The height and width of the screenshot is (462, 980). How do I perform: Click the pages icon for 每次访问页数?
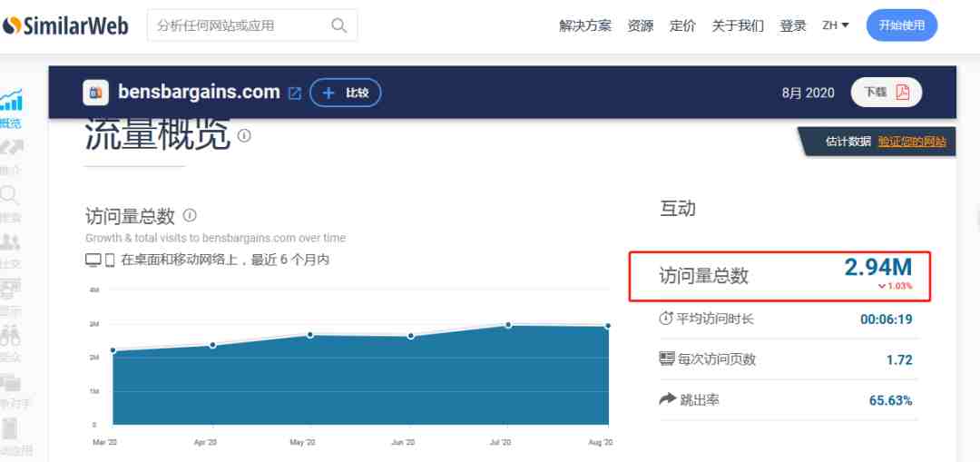(x=667, y=359)
